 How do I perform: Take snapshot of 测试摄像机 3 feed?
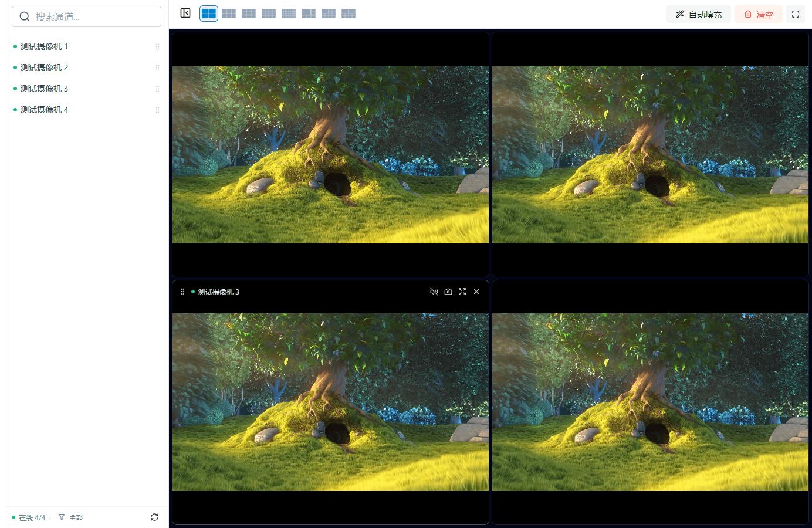pos(448,292)
